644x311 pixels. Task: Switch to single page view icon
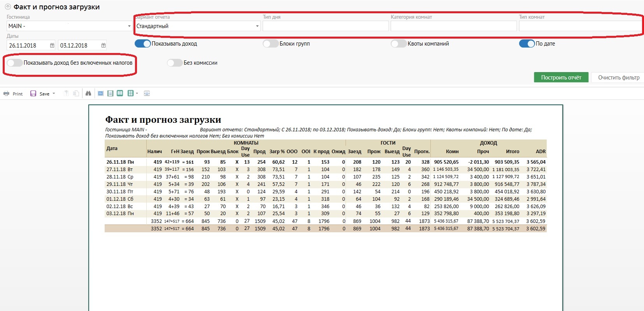point(111,94)
